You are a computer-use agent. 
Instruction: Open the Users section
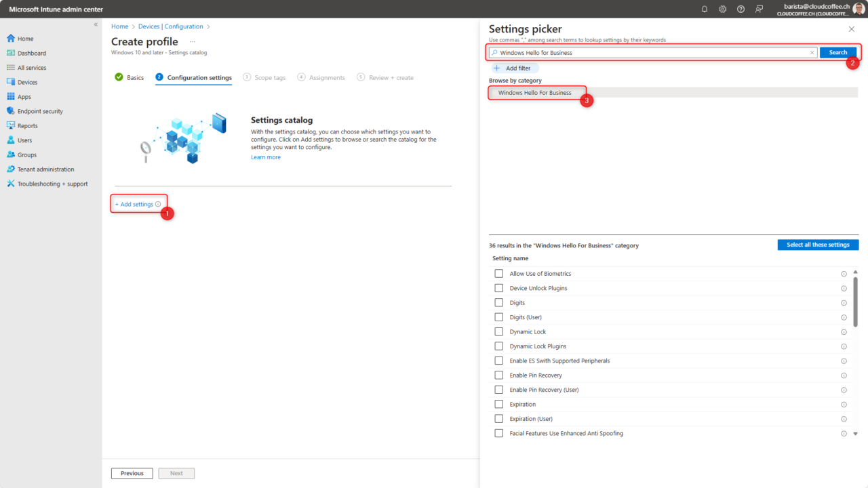24,140
